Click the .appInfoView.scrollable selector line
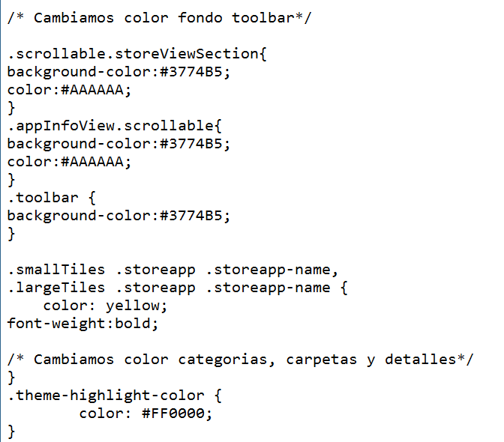This screenshot has width=504, height=442. click(115, 126)
